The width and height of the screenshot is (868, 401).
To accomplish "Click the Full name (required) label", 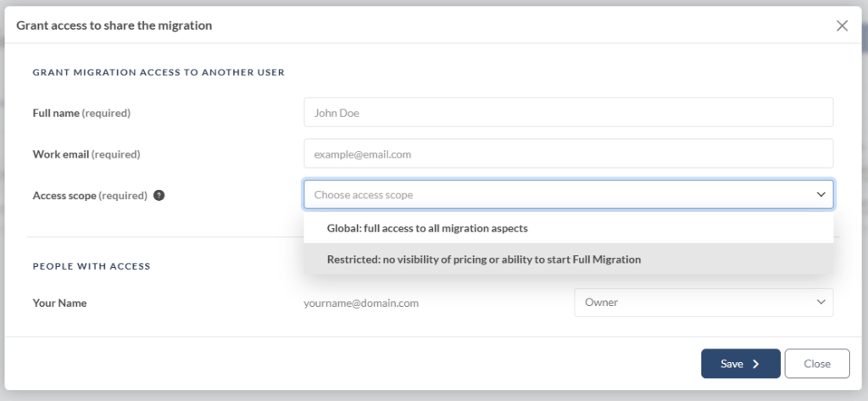I will [x=81, y=113].
